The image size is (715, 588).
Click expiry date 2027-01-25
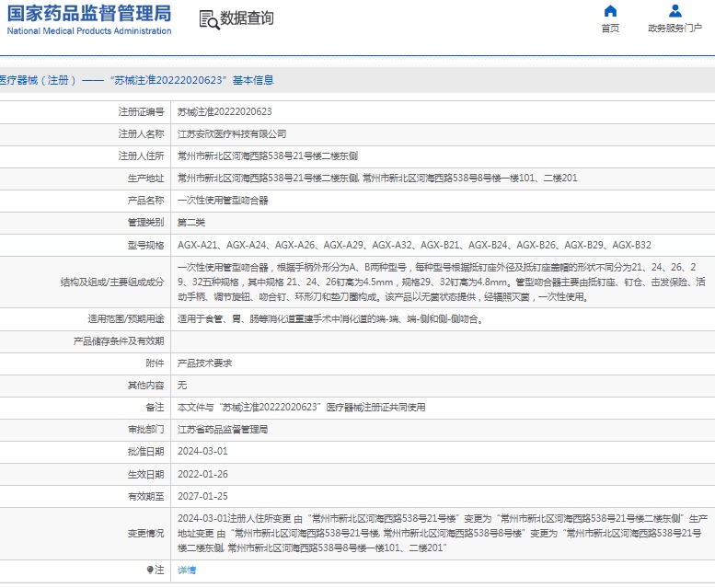pyautogui.click(x=202, y=496)
